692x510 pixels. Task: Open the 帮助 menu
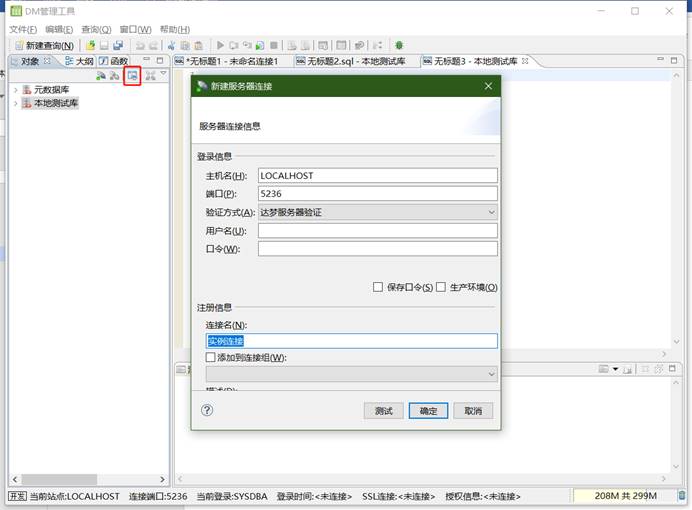pos(175,30)
